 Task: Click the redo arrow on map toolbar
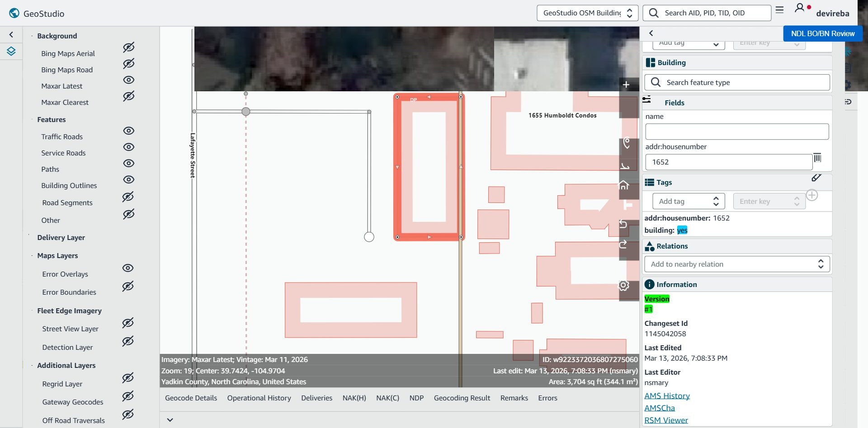[x=623, y=244]
